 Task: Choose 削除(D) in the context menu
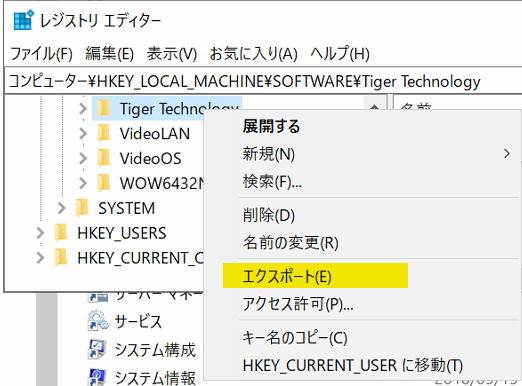click(x=362, y=215)
